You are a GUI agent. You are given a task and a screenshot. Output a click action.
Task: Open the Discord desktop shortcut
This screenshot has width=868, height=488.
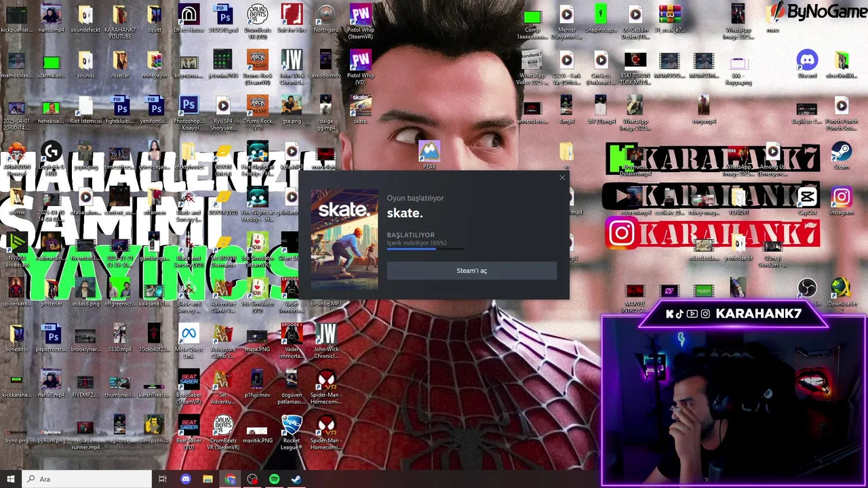click(x=807, y=64)
